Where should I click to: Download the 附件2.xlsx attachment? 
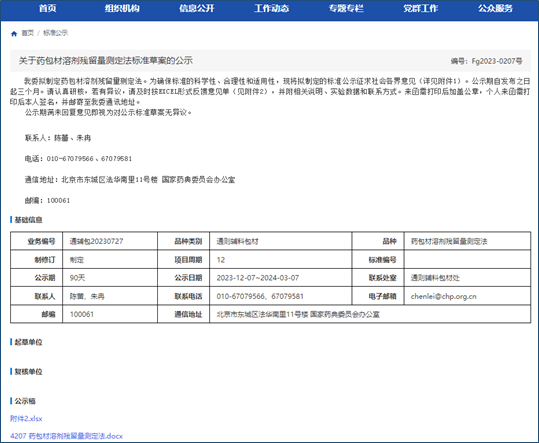(26, 419)
